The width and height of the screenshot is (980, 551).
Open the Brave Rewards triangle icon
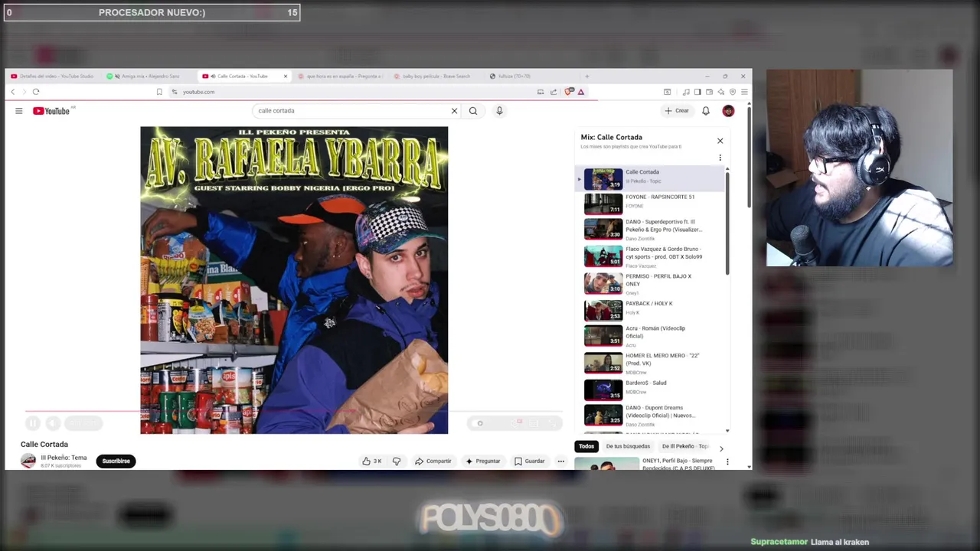click(581, 92)
